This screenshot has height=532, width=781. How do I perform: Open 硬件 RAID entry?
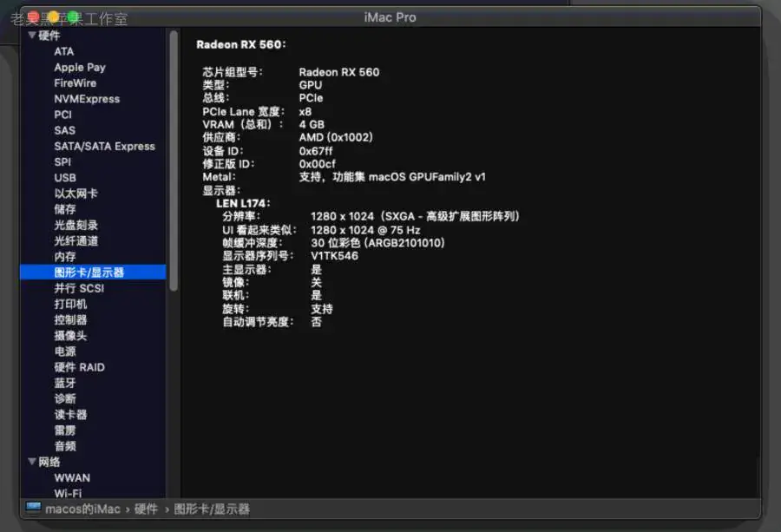click(x=79, y=367)
